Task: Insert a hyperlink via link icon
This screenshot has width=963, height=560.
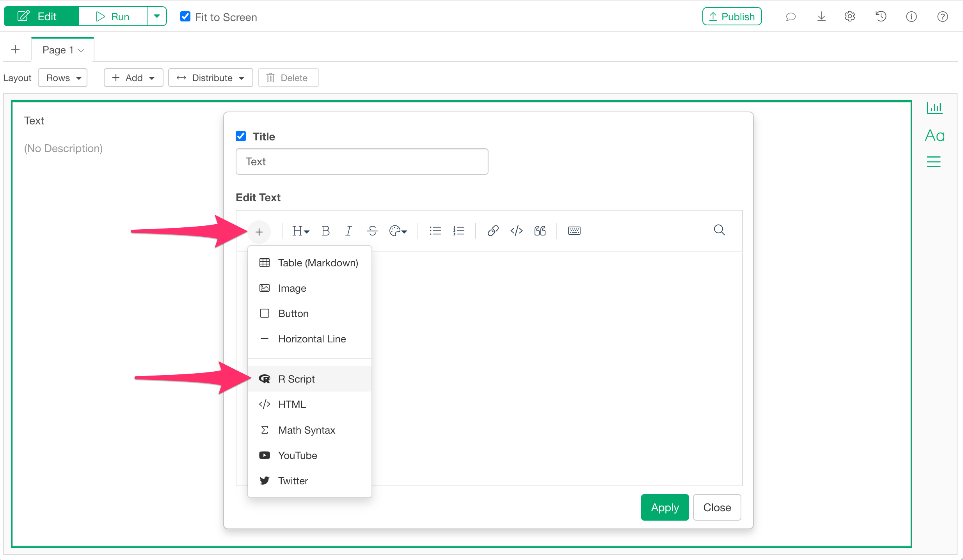Action: (x=493, y=231)
